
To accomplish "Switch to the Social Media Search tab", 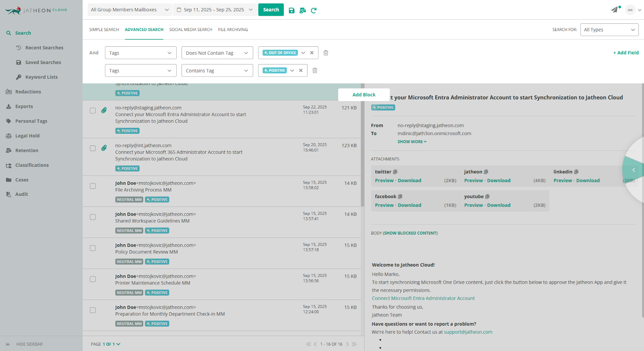I will [x=191, y=30].
